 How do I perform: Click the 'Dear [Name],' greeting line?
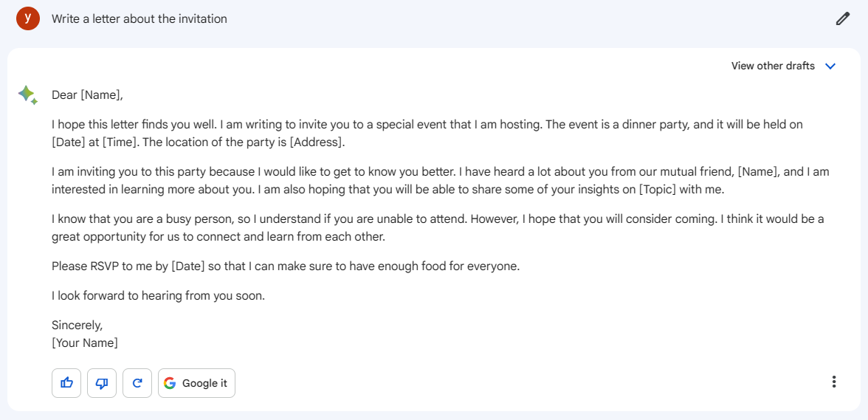tap(87, 95)
